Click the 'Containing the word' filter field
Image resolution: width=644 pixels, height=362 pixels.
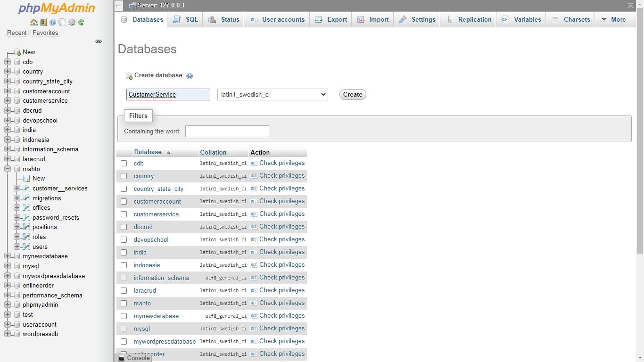point(227,132)
